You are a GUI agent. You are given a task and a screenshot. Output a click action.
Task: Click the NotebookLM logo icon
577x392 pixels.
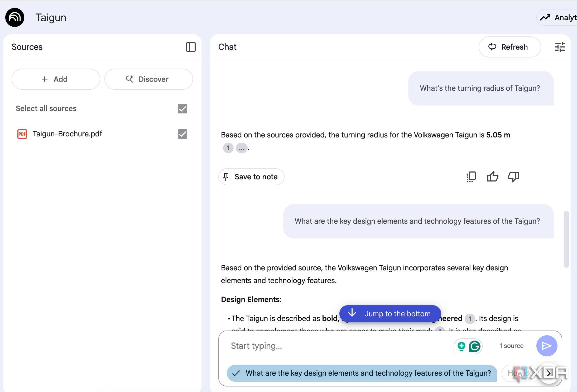(x=15, y=17)
